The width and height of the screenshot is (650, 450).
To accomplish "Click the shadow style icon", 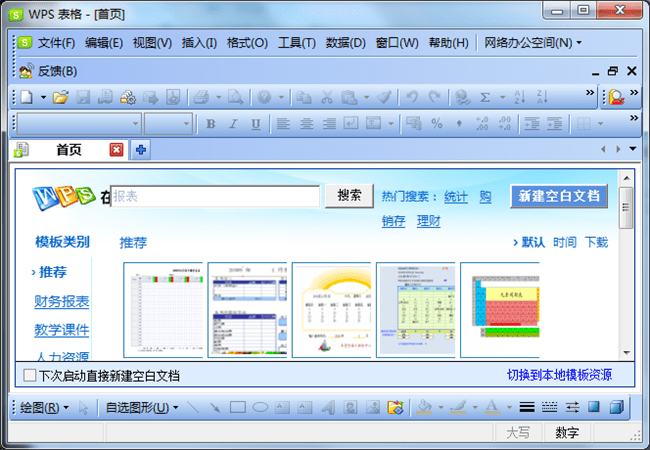I will [594, 407].
